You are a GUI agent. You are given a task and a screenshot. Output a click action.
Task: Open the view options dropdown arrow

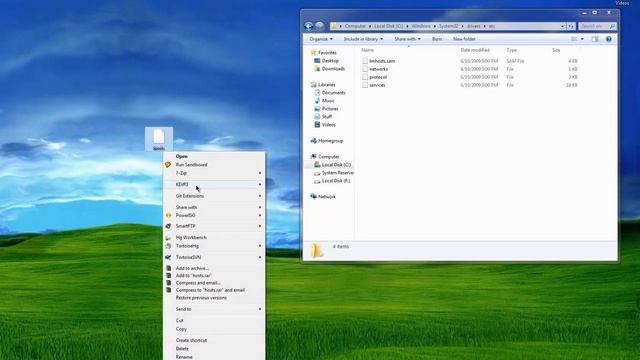tap(582, 39)
